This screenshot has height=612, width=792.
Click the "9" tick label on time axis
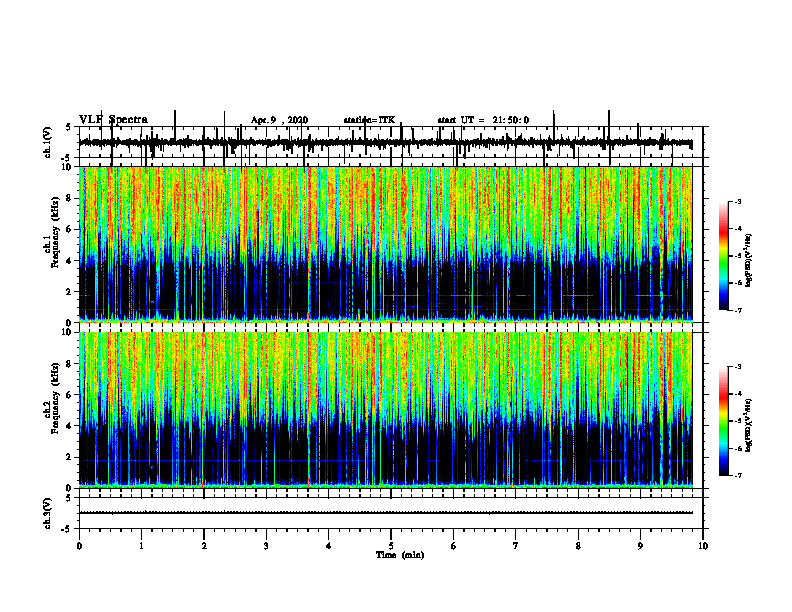point(640,546)
